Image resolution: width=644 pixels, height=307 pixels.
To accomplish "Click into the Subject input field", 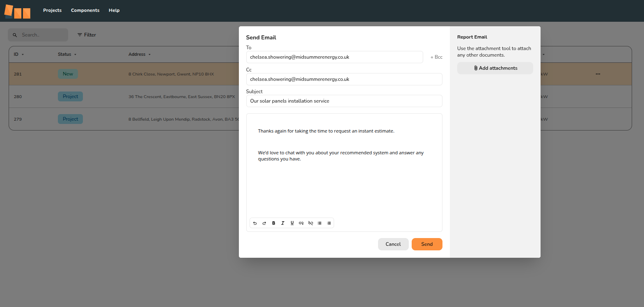I will tap(344, 101).
